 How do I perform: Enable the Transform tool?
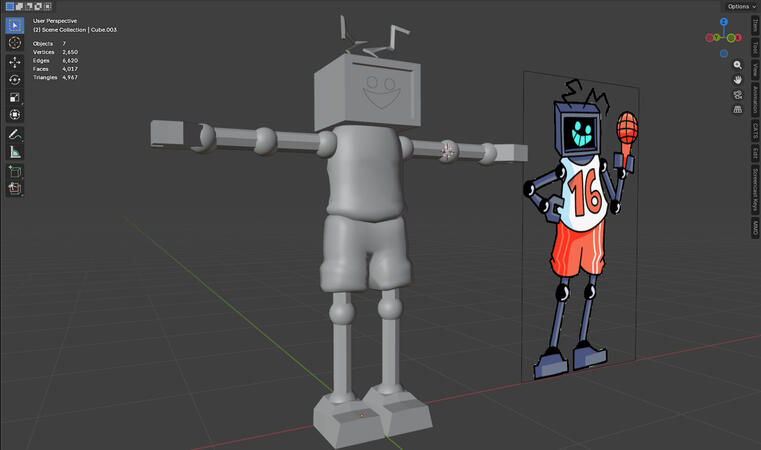tap(15, 115)
